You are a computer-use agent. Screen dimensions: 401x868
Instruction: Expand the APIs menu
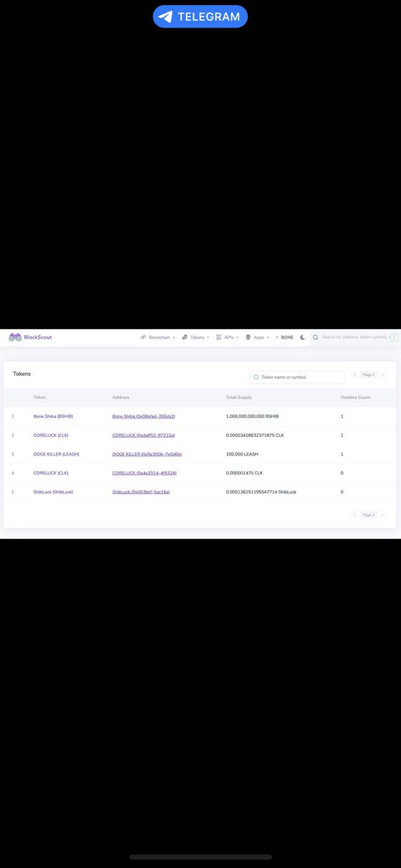point(227,338)
